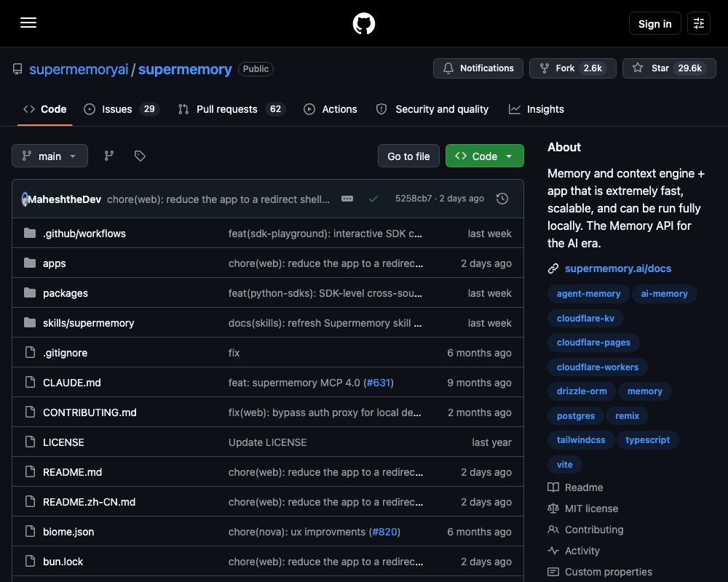Viewport: 728px width, 582px height.
Task: Select the cloudflare-kv topic tag
Action: pos(585,319)
